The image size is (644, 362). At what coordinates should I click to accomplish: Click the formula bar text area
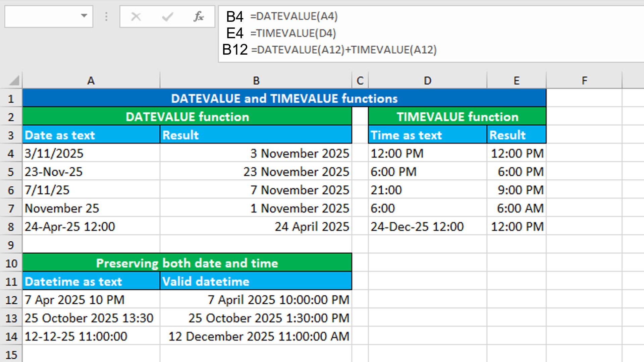[x=431, y=34]
